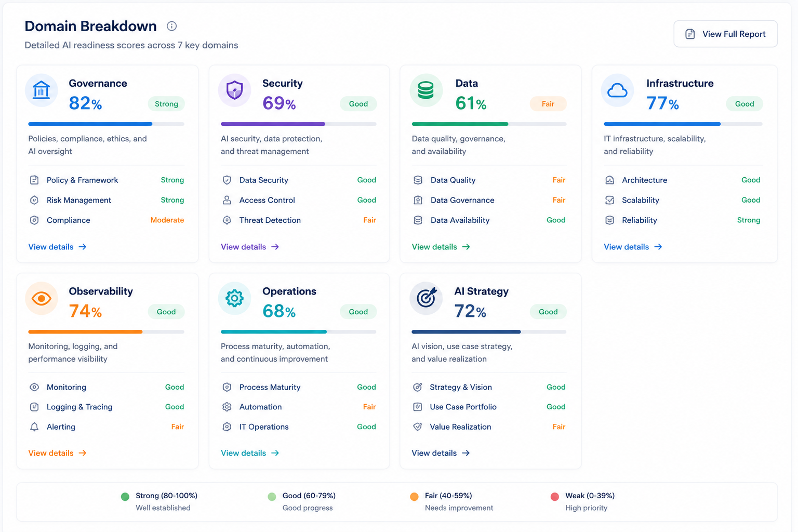Click the Data database icon

pos(426,90)
